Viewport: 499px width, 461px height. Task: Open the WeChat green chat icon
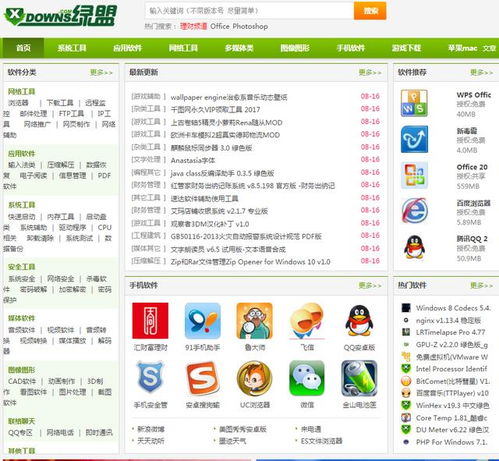click(307, 378)
